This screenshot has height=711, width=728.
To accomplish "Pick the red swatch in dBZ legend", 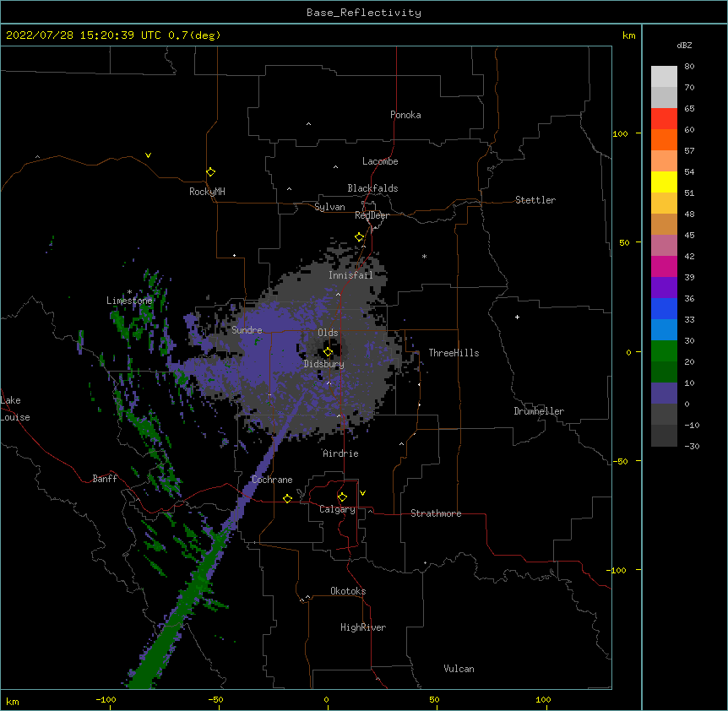I will tap(664, 119).
